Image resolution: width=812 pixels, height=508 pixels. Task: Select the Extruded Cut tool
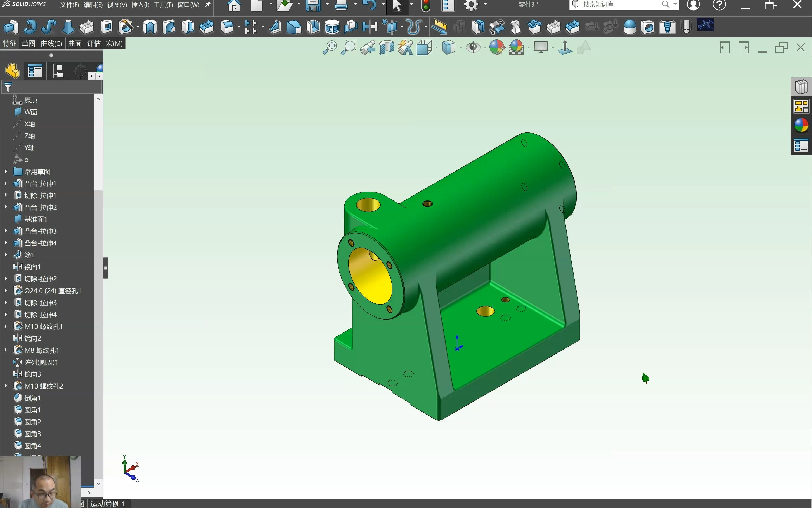click(x=107, y=27)
